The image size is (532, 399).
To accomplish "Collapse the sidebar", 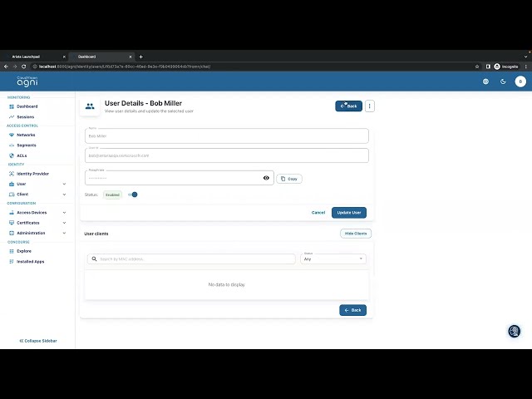I will click(x=38, y=341).
